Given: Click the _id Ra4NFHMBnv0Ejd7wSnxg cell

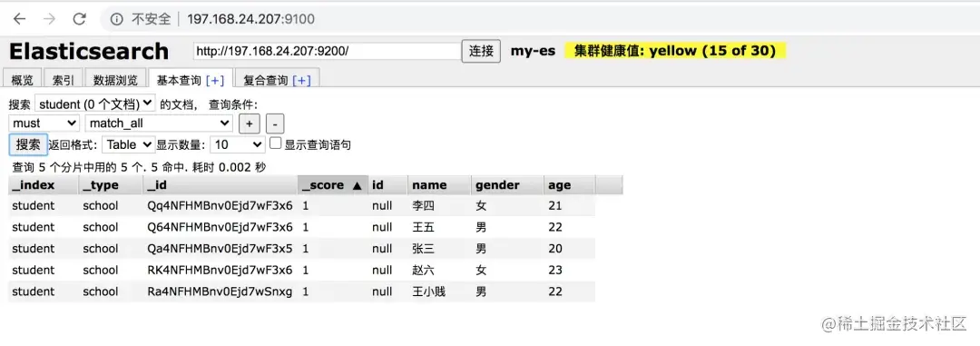Looking at the screenshot, I should pyautogui.click(x=220, y=291).
